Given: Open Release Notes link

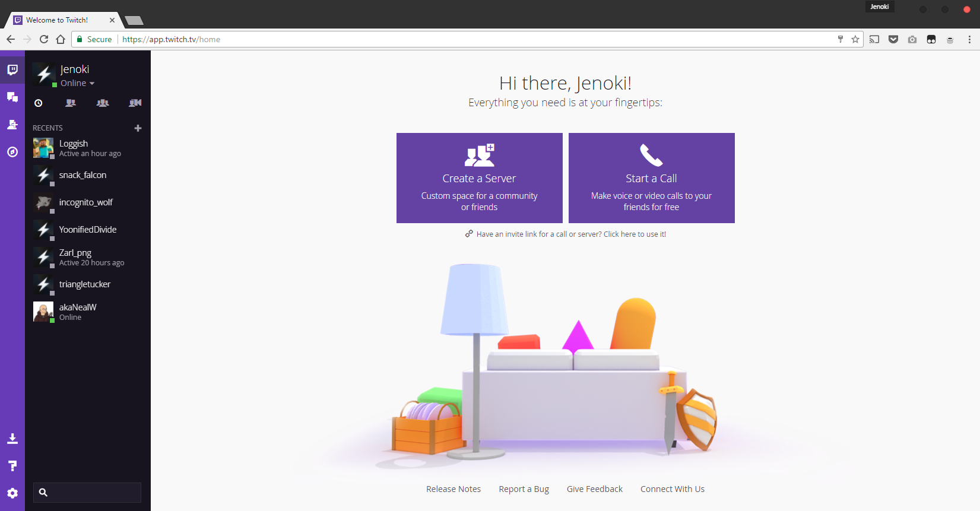Looking at the screenshot, I should (453, 489).
